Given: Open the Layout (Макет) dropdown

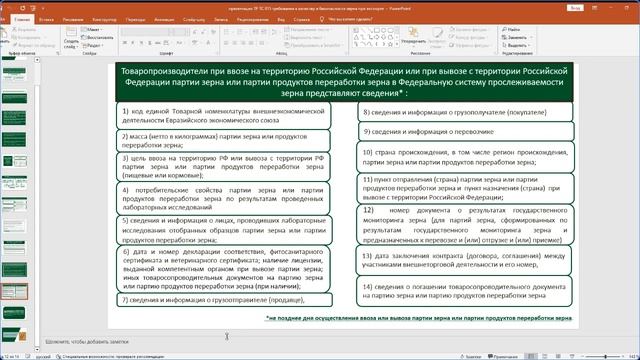Looking at the screenshot, I should pyautogui.click(x=92, y=29).
